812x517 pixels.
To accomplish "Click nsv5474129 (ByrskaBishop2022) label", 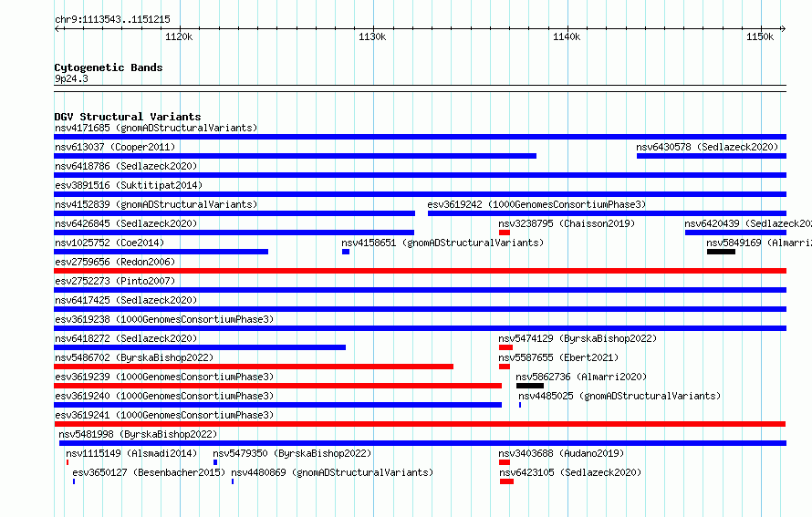I will (x=578, y=338).
